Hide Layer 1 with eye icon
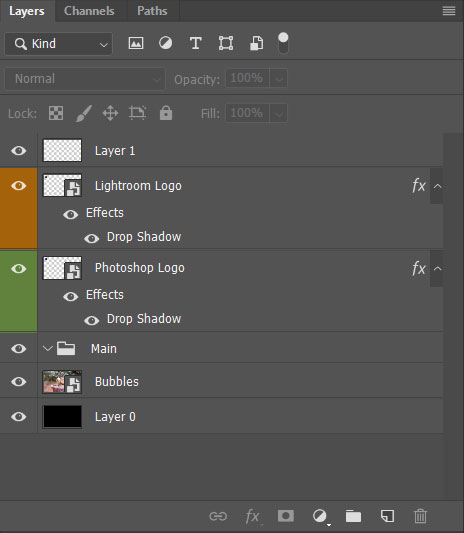Viewport: 464px width, 533px height. point(19,150)
